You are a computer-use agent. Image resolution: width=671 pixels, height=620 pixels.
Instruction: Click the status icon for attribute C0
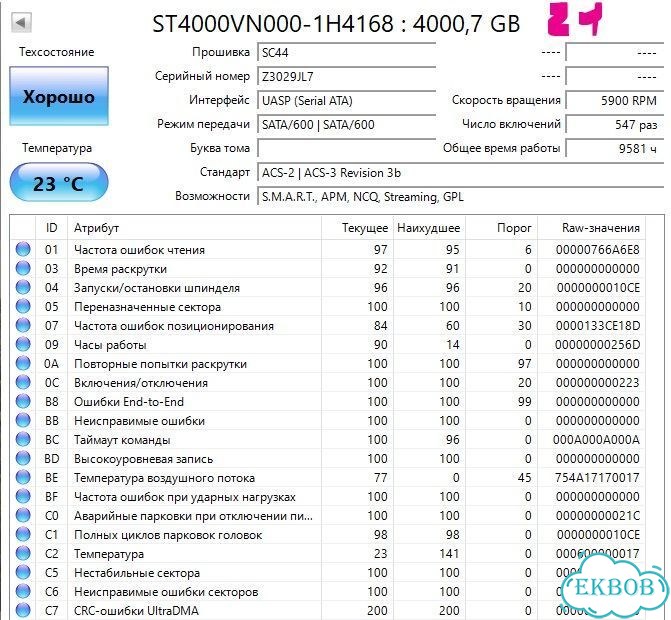tap(23, 515)
